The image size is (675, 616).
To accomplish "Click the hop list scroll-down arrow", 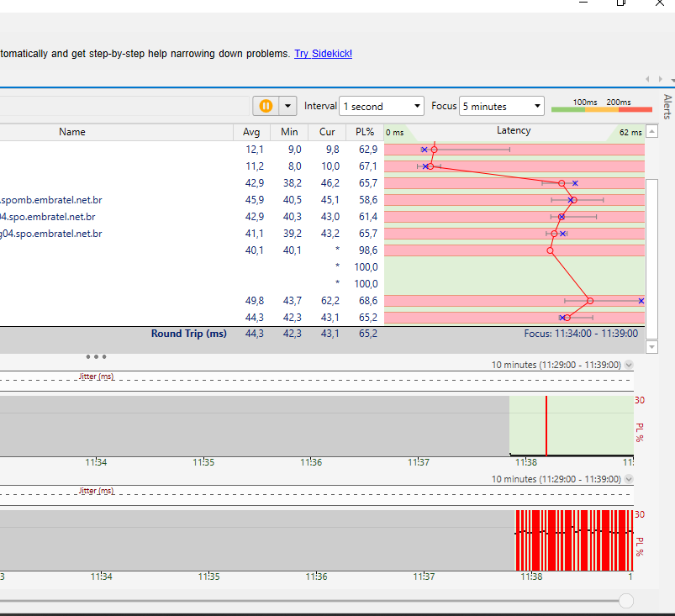I will click(652, 347).
